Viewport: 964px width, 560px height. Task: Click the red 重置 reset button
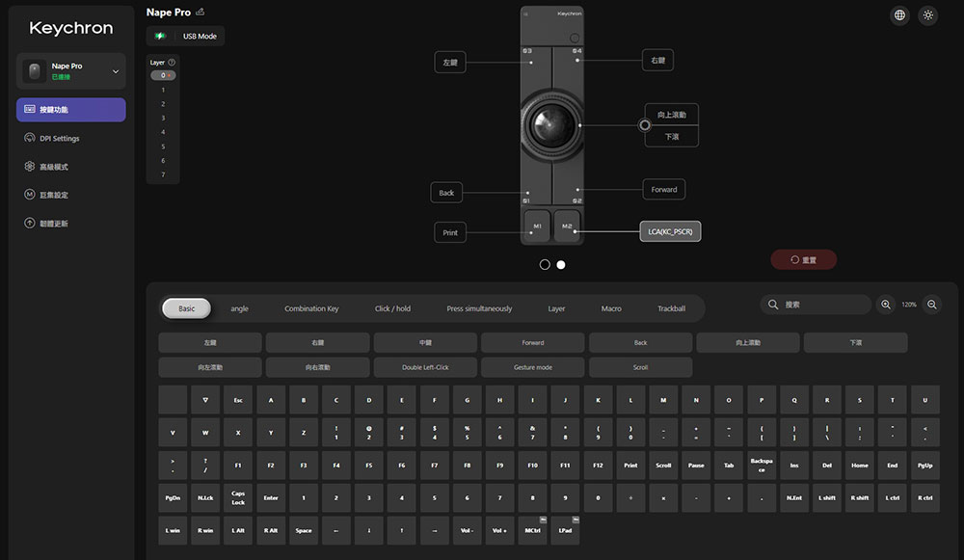click(x=804, y=259)
